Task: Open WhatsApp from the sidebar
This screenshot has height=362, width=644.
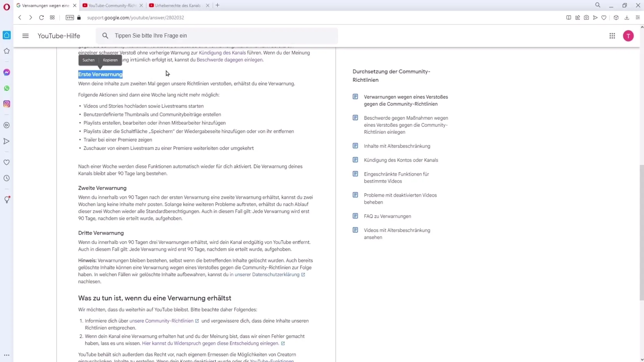Action: 7,88
